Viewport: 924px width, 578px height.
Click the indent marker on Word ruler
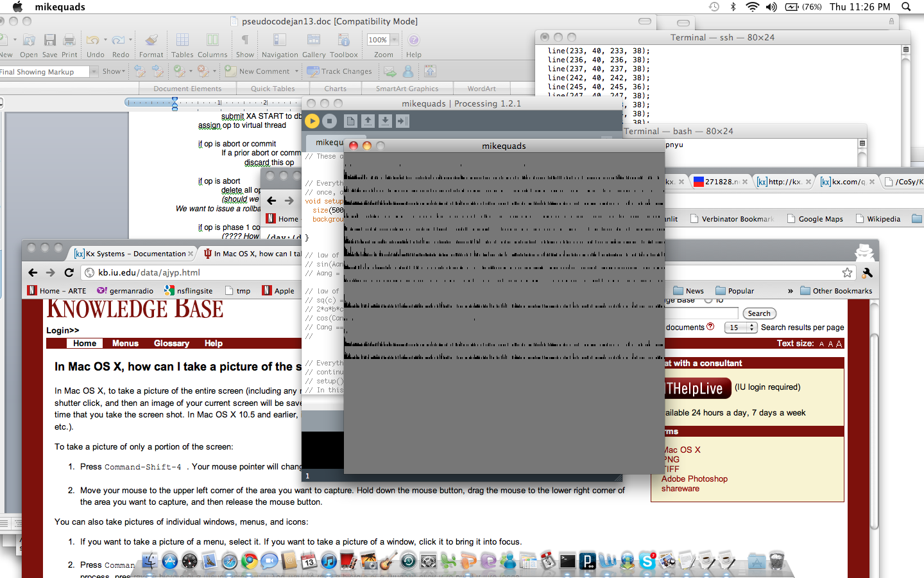175,103
